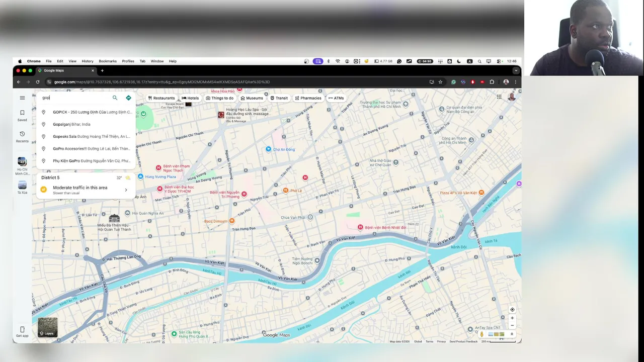Select GOPICK - 250 Lương Định Của suggestion
Screen dimensions: 644x362
pos(86,112)
